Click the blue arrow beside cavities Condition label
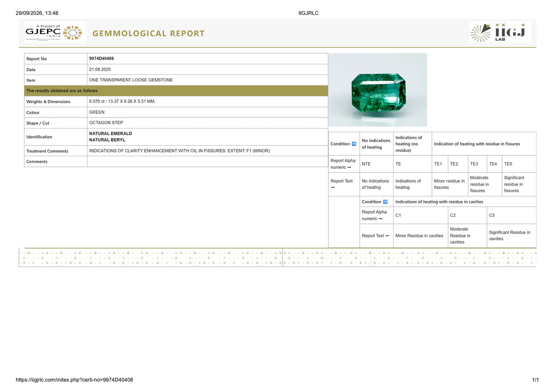 pos(385,202)
